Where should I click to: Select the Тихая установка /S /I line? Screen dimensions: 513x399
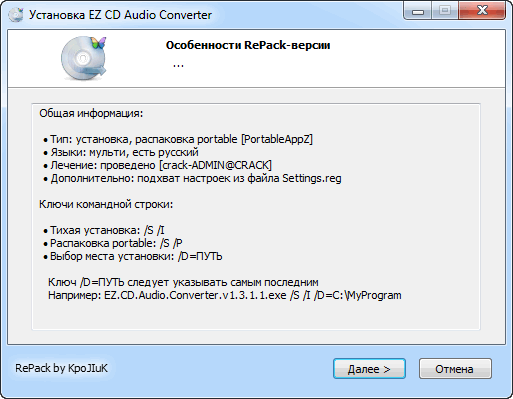tap(104, 230)
